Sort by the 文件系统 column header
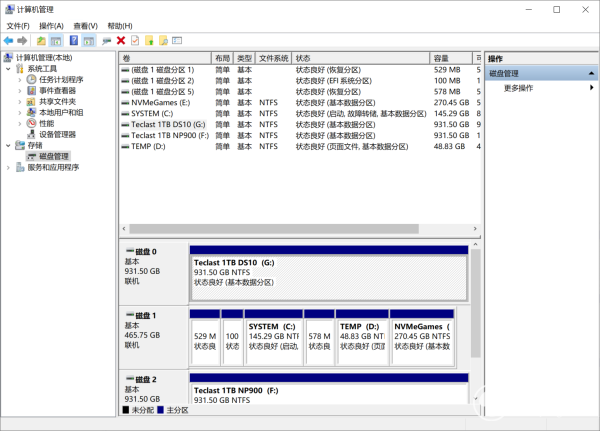This screenshot has width=600, height=431. (x=273, y=58)
